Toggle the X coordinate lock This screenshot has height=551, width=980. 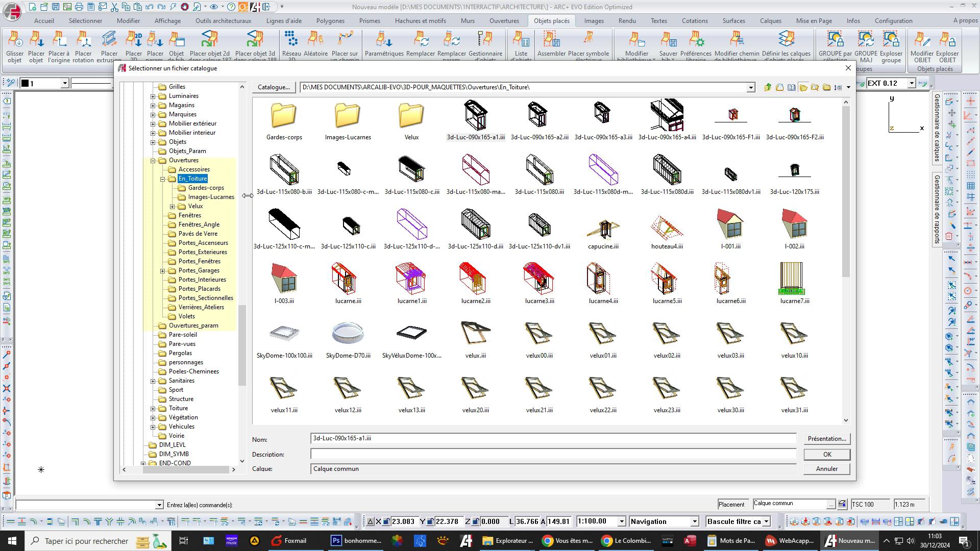click(x=387, y=521)
